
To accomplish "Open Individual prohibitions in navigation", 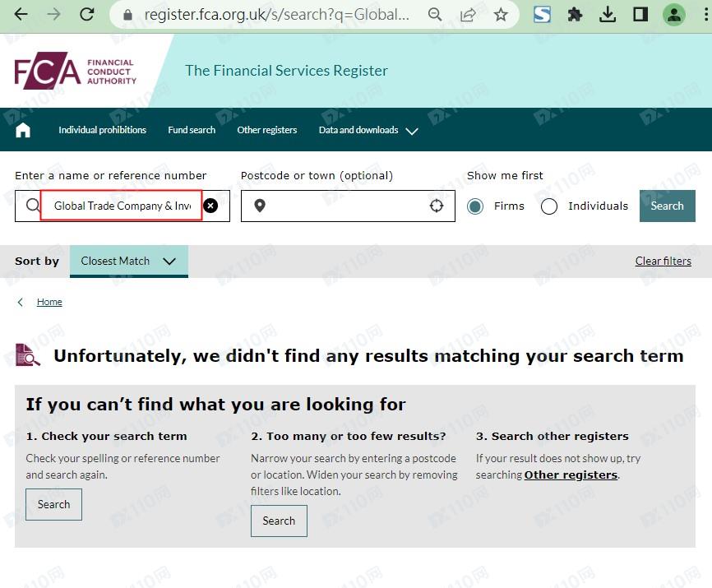I will (x=102, y=130).
